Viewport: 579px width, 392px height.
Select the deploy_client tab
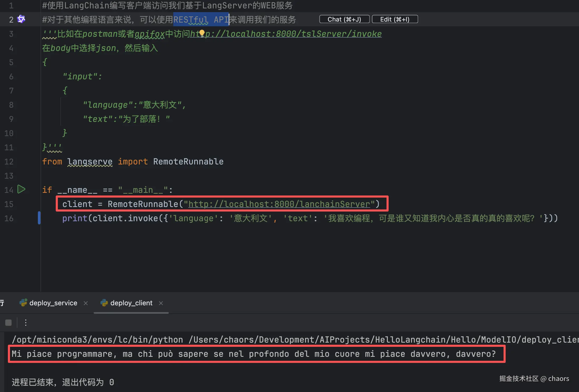(131, 303)
